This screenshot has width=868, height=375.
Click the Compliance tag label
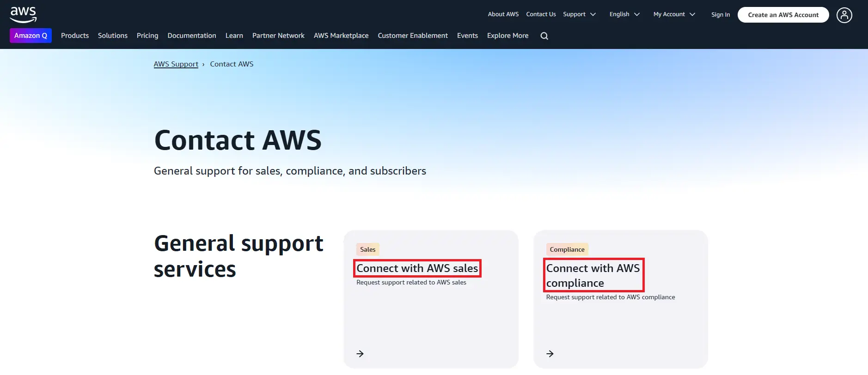coord(567,249)
